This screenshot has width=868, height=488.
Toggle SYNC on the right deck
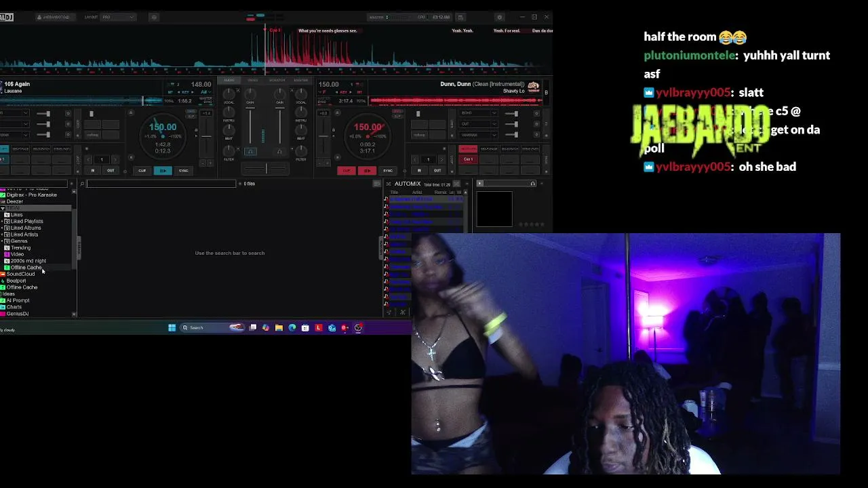tap(388, 171)
